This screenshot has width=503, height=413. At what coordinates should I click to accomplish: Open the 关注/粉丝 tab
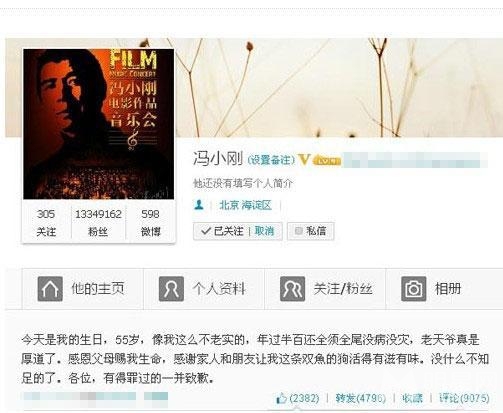[325, 289]
